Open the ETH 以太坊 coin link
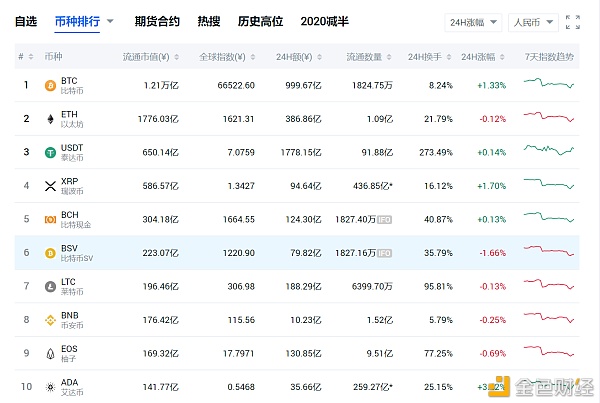Image resolution: width=600 pixels, height=403 pixels. click(x=72, y=119)
